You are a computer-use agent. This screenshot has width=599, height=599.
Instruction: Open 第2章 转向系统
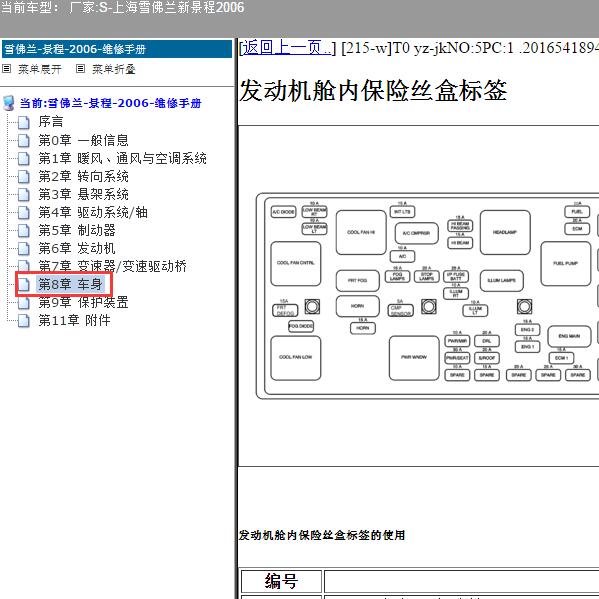tap(83, 176)
